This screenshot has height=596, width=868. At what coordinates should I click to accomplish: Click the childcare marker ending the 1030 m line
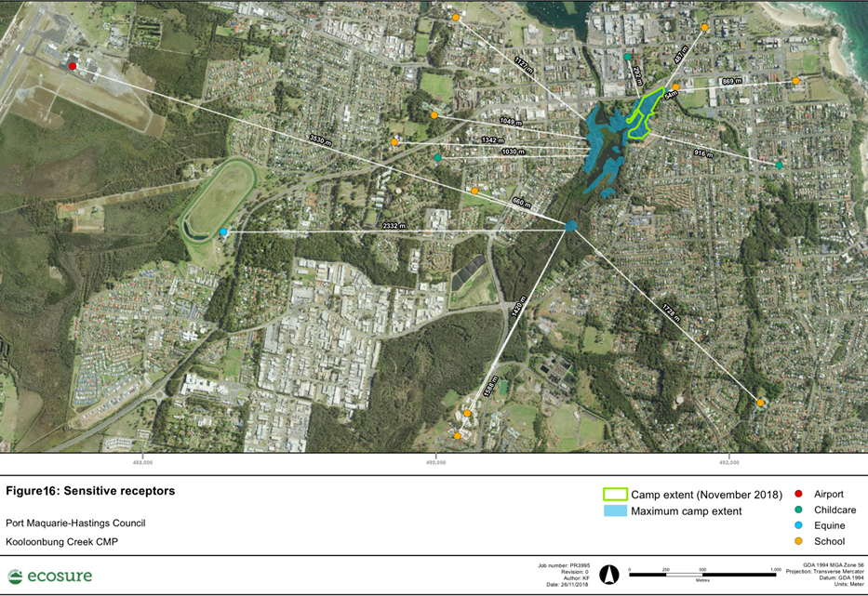point(438,158)
